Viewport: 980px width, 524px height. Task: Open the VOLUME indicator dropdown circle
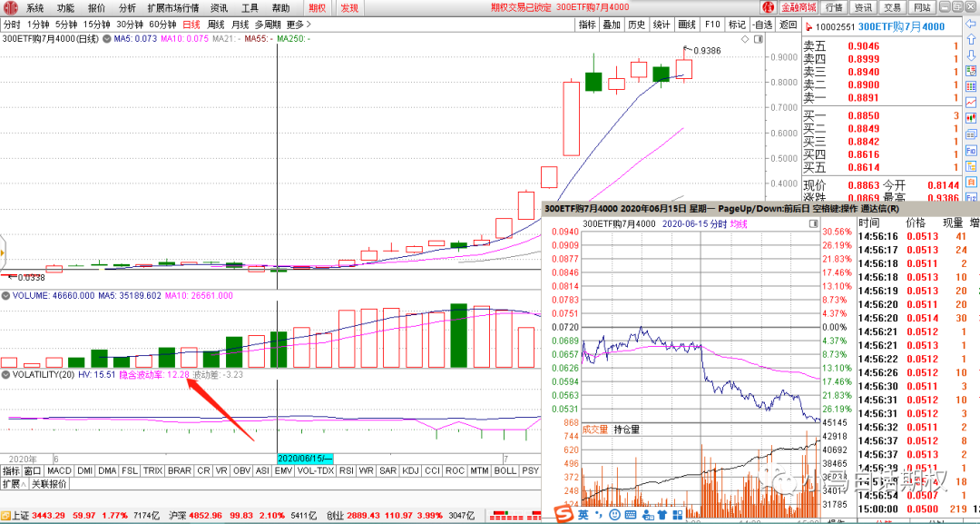coord(6,295)
